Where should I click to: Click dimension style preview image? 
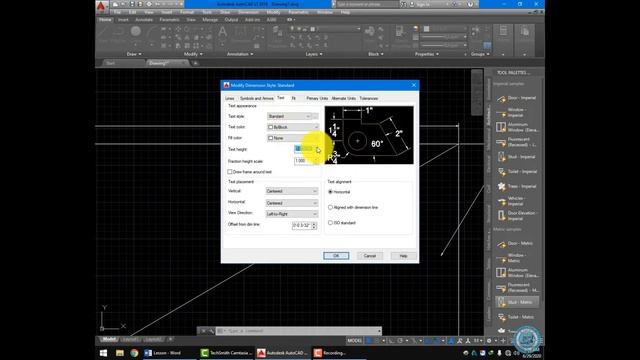(x=369, y=135)
